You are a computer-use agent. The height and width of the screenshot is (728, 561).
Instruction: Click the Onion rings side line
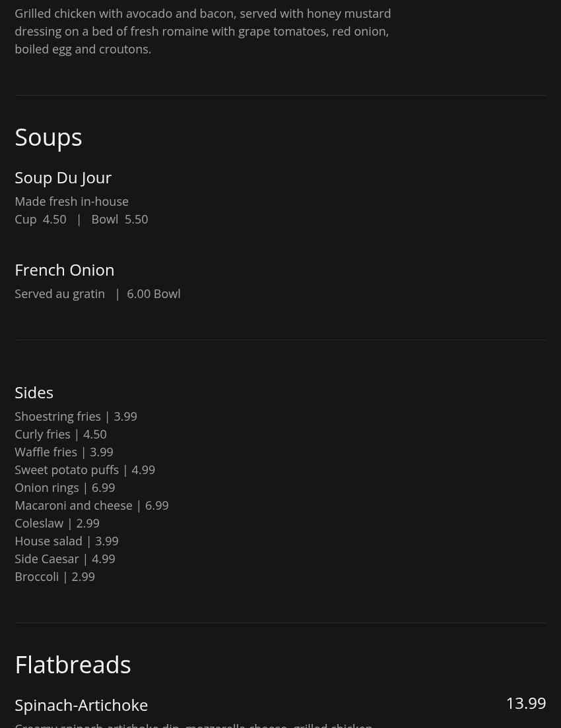[65, 488]
